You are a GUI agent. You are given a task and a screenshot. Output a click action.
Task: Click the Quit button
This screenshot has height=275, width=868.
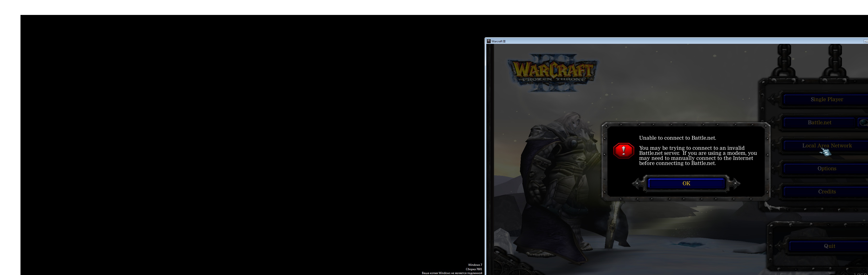click(829, 246)
